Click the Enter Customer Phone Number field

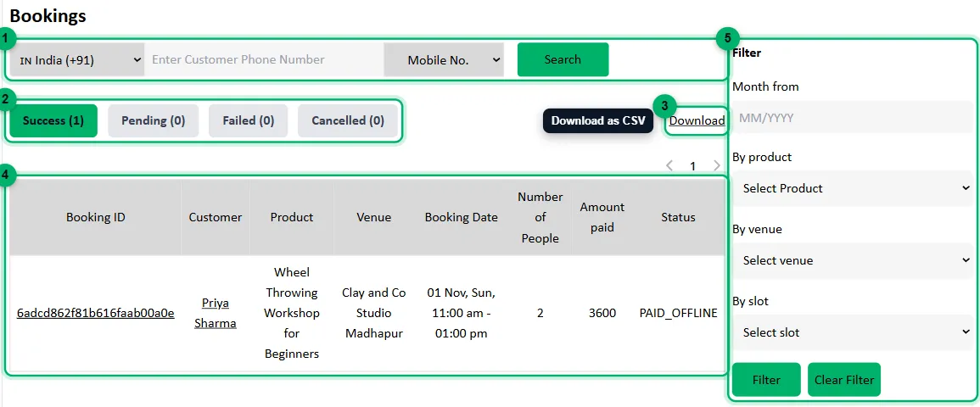265,60
